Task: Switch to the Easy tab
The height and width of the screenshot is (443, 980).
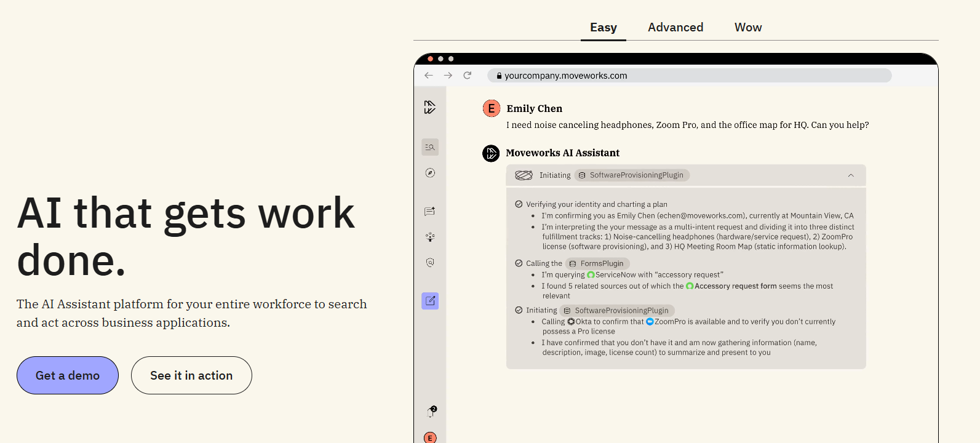Action: (x=604, y=27)
